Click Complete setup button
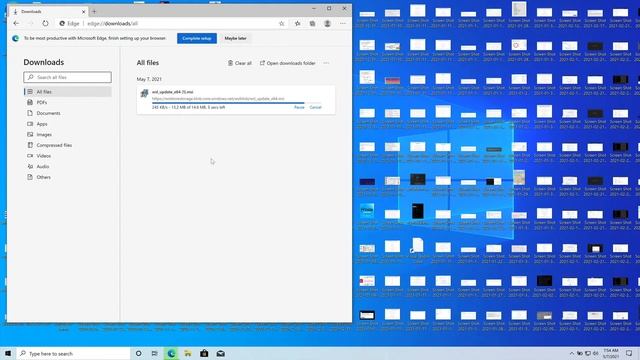The width and height of the screenshot is (640, 360). [197, 38]
